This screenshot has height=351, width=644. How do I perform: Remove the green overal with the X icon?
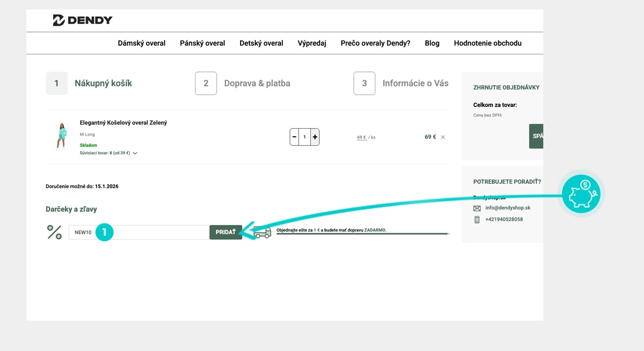coord(443,137)
